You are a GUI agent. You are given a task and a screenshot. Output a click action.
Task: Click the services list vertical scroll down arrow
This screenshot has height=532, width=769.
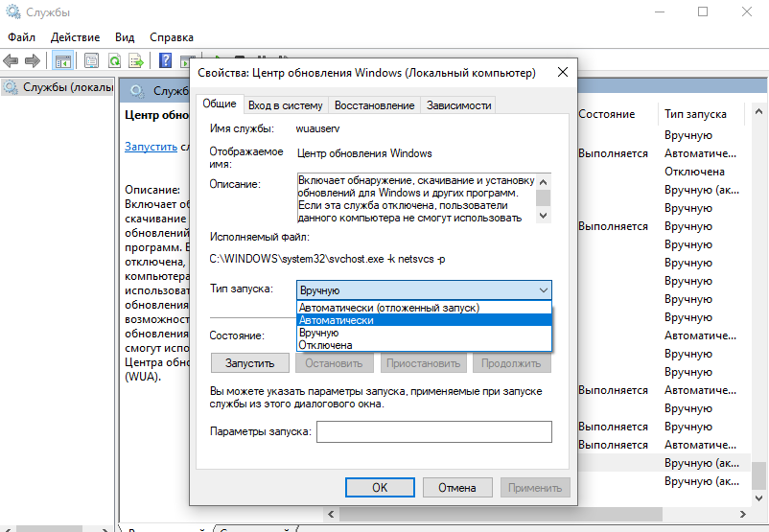[x=758, y=498]
